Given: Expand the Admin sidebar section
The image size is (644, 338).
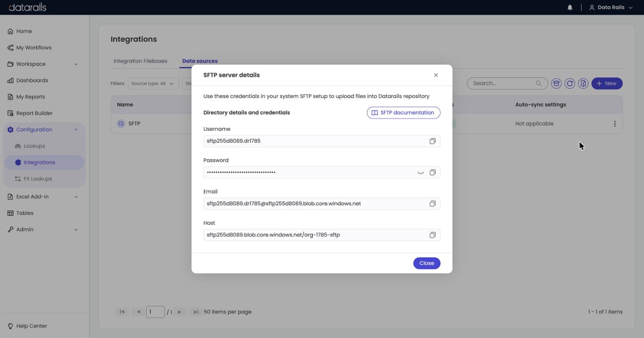Looking at the screenshot, I should pyautogui.click(x=43, y=229).
